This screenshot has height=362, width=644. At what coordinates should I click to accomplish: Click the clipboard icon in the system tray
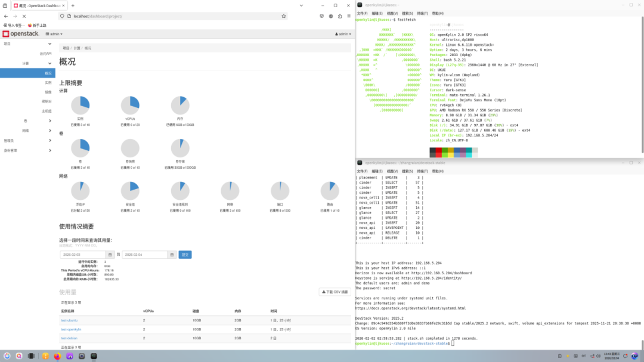coord(559,357)
